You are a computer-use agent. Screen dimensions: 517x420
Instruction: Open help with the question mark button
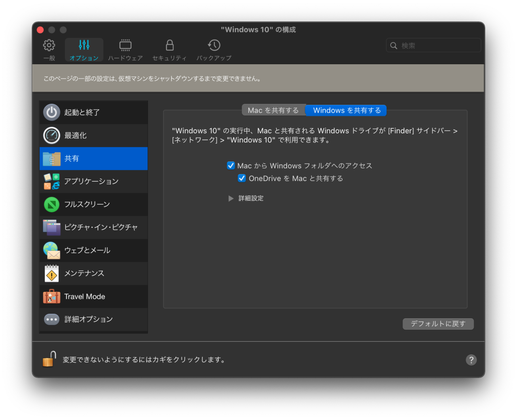(x=471, y=360)
